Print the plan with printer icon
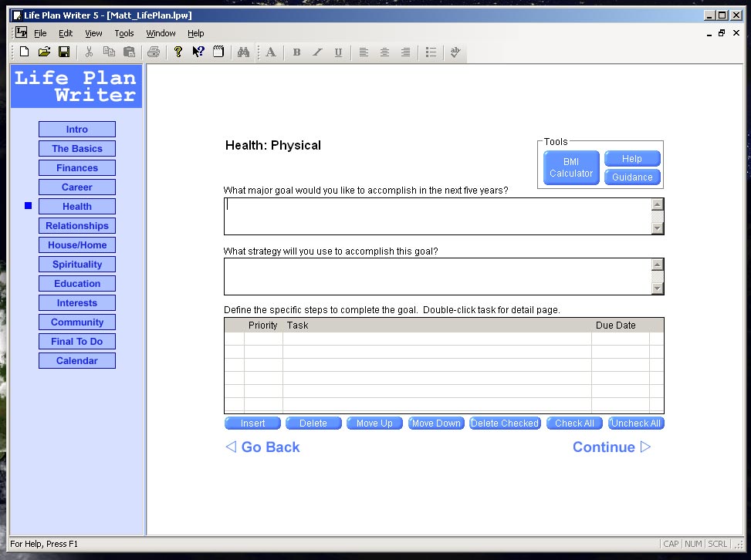Image resolution: width=751 pixels, height=560 pixels. click(x=154, y=52)
